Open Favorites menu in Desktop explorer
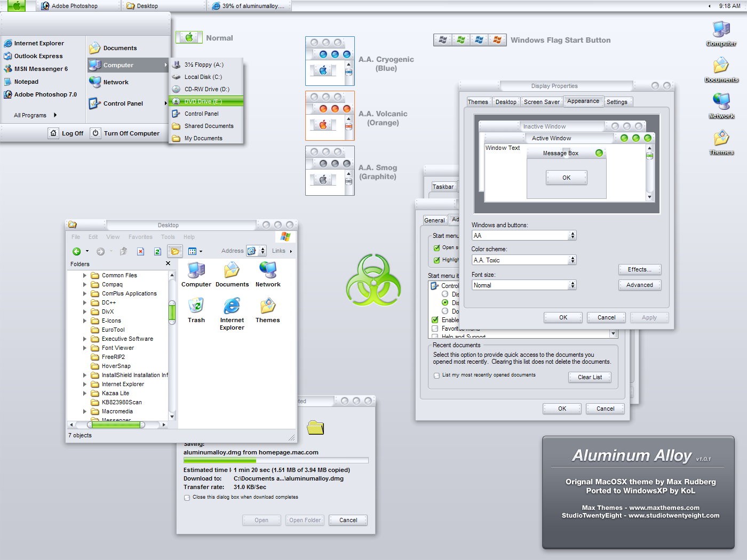 pyautogui.click(x=140, y=237)
